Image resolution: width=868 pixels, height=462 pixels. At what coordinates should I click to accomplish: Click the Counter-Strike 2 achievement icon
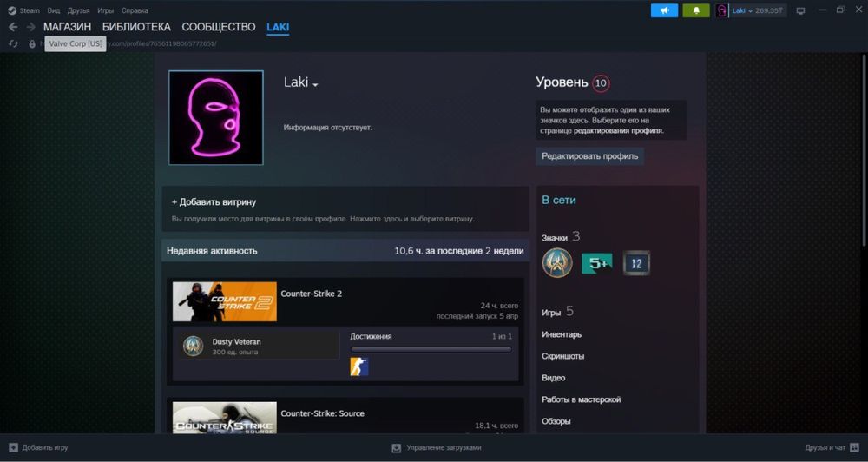(x=359, y=366)
